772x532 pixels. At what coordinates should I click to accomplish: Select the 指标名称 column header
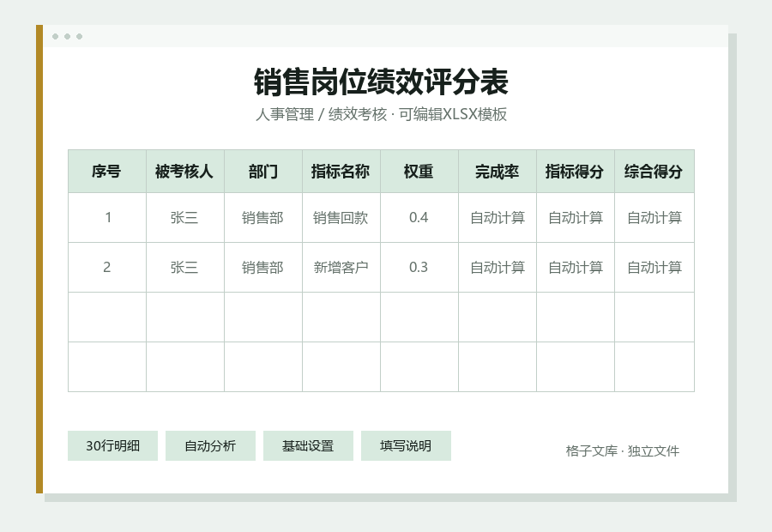click(341, 172)
